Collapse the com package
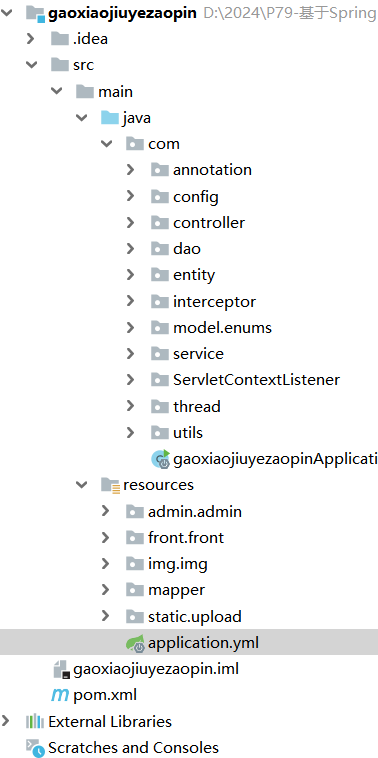The width and height of the screenshot is (378, 758). pos(106,144)
